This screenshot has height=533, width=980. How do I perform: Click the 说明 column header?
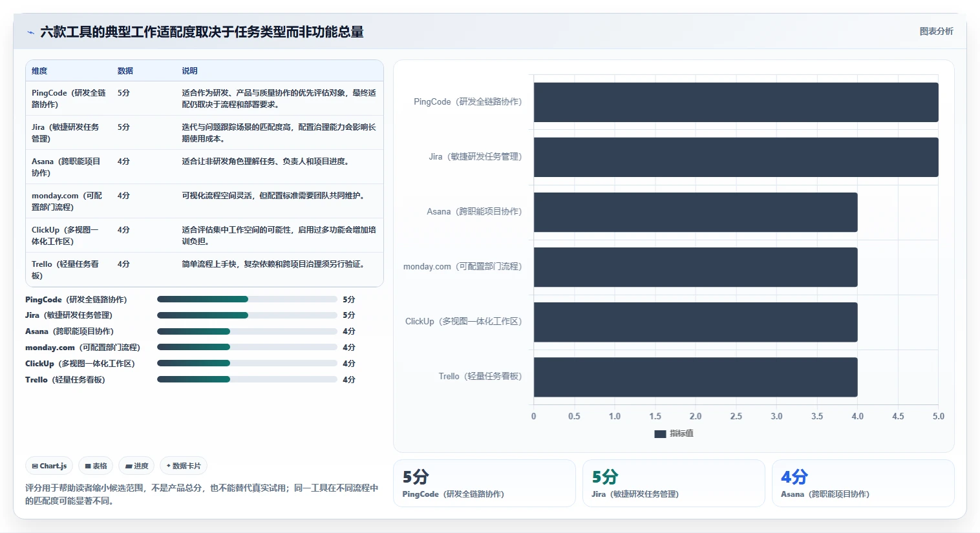click(x=189, y=71)
